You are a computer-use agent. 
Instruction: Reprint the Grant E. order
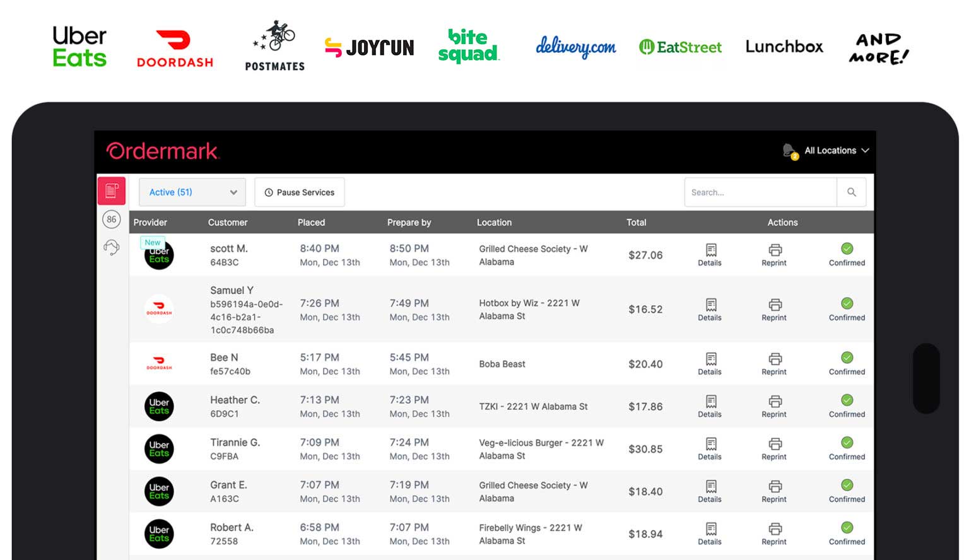click(775, 491)
